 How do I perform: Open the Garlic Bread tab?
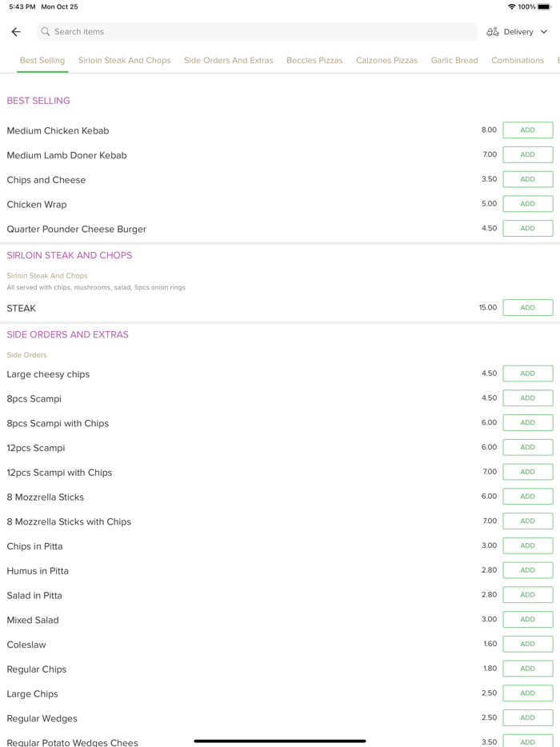[x=454, y=61]
